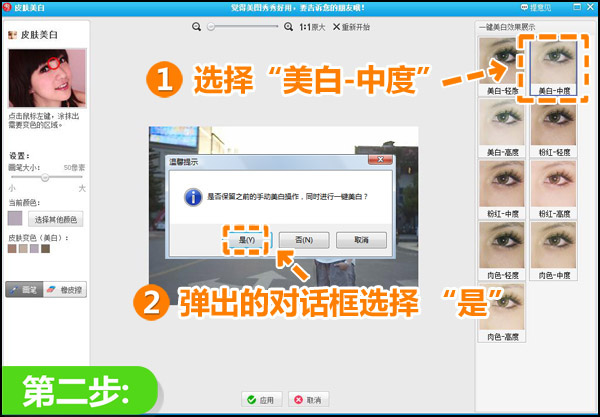Viewport: 600px width, 417px height.
Task: Switch to the 橡皮擦 eraser tool
Action: [66, 289]
